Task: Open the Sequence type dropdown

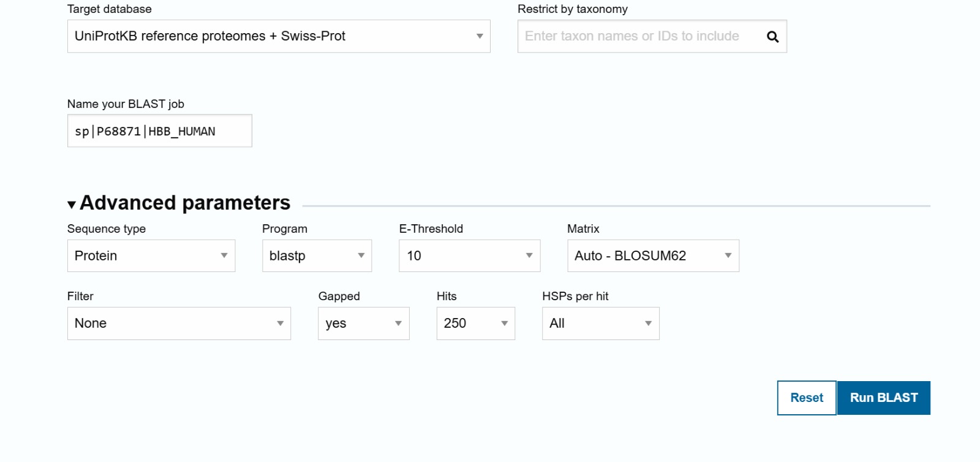Action: point(151,256)
